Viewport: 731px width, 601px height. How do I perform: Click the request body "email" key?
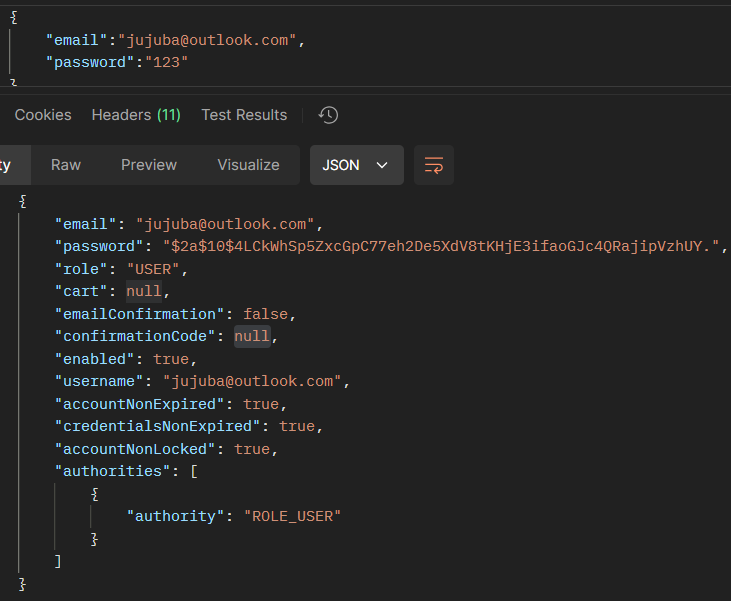pos(76,40)
